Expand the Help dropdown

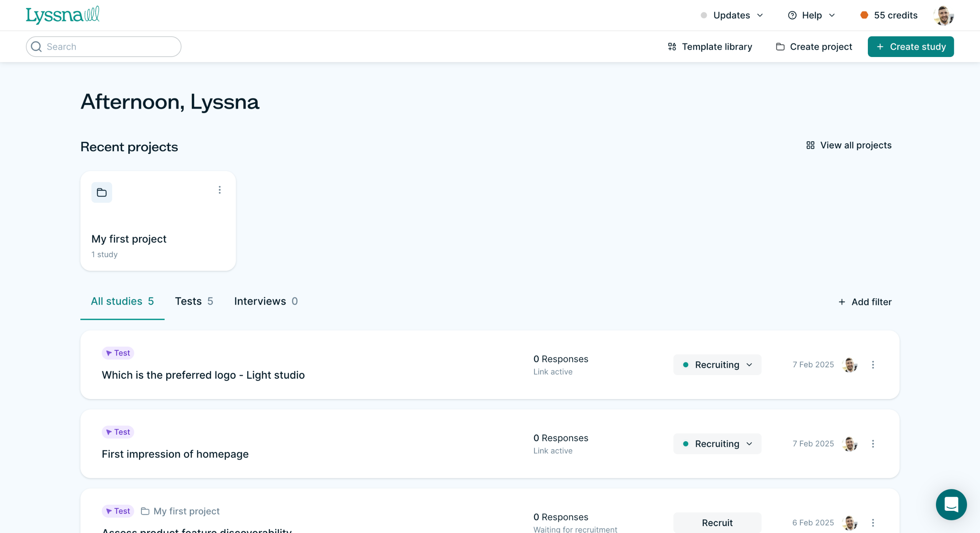812,15
